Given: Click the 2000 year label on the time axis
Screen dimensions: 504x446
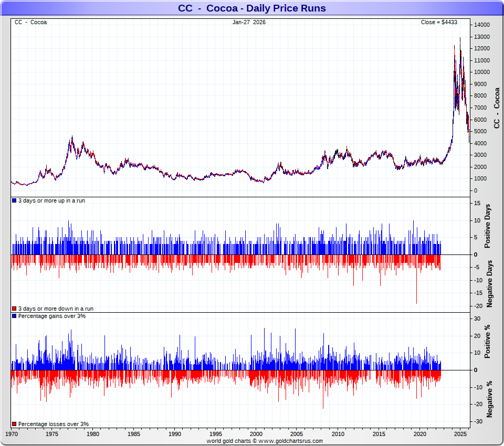Looking at the screenshot, I should click(x=256, y=434).
